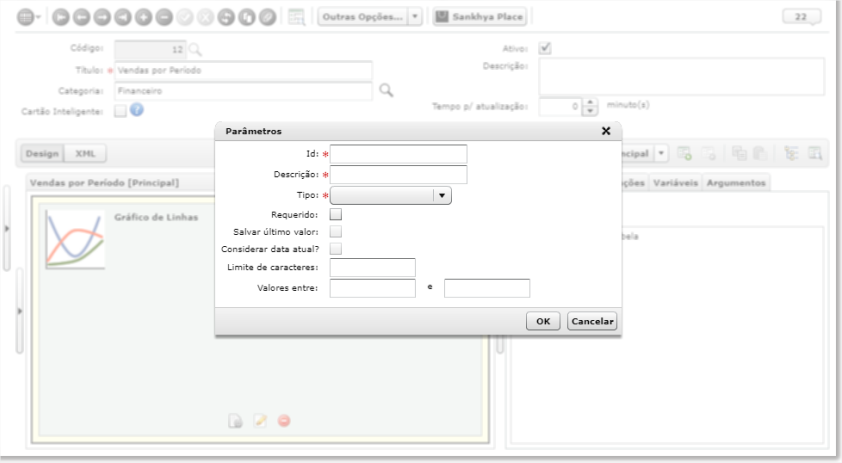Switch to the Design tab
The image size is (842, 463).
(x=42, y=154)
